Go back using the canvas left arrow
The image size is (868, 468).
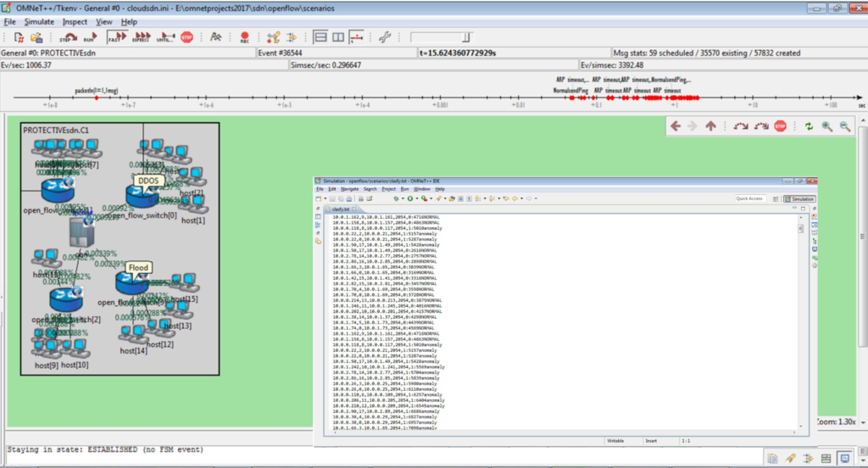(x=676, y=126)
